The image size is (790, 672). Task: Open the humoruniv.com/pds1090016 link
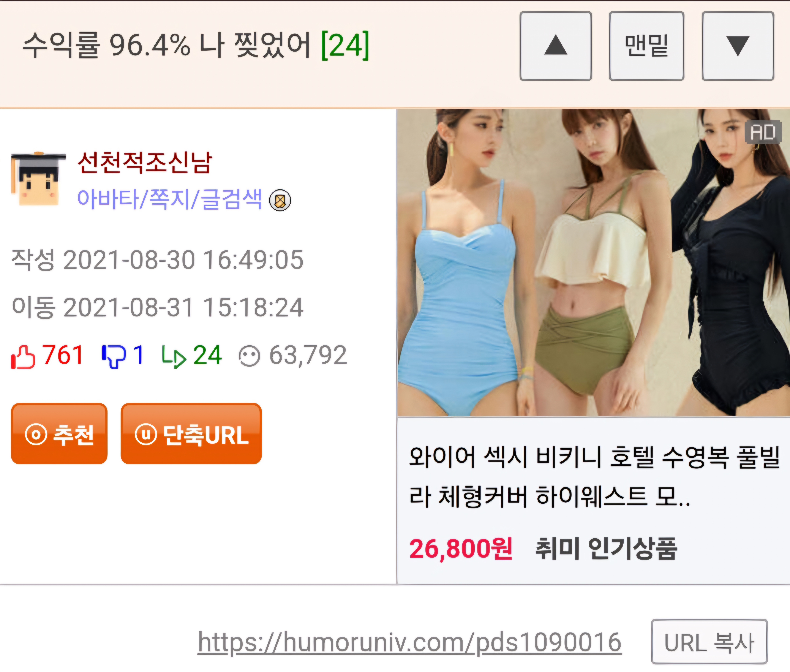[410, 643]
